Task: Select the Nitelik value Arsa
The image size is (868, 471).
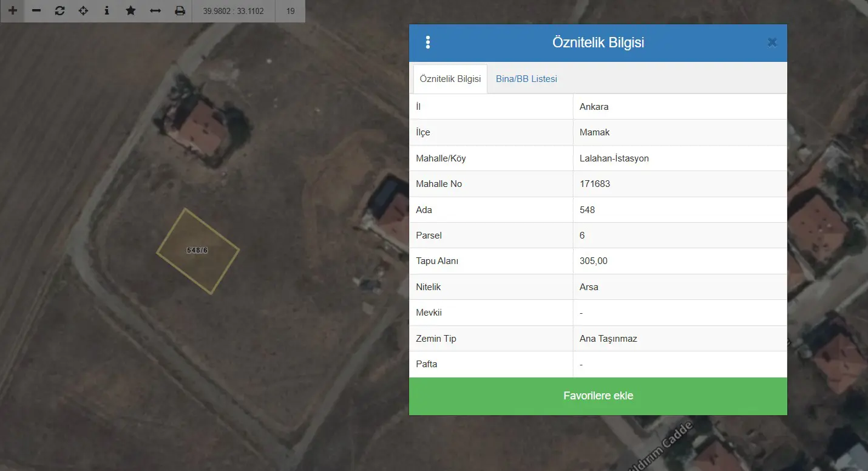Action: click(589, 287)
